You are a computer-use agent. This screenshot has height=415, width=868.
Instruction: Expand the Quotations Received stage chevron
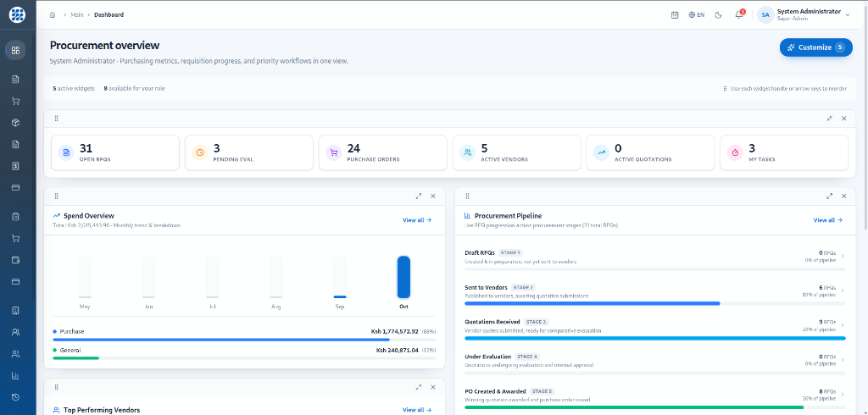tap(842, 325)
